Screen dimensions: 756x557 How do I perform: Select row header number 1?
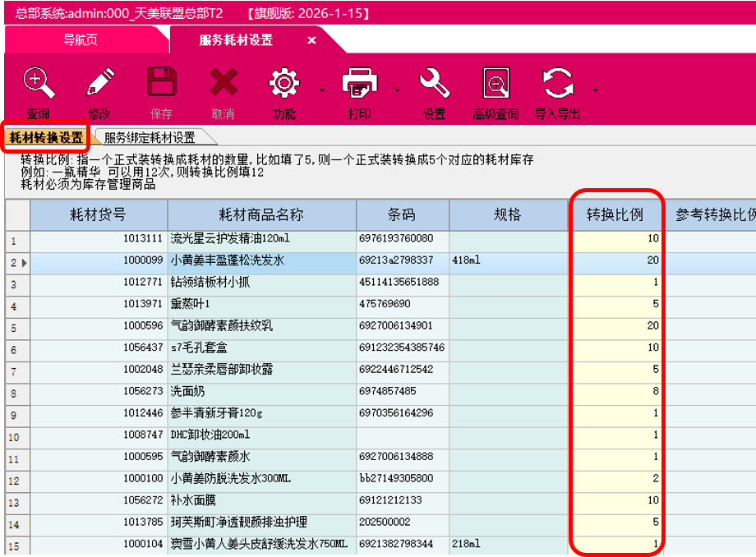[17, 241]
